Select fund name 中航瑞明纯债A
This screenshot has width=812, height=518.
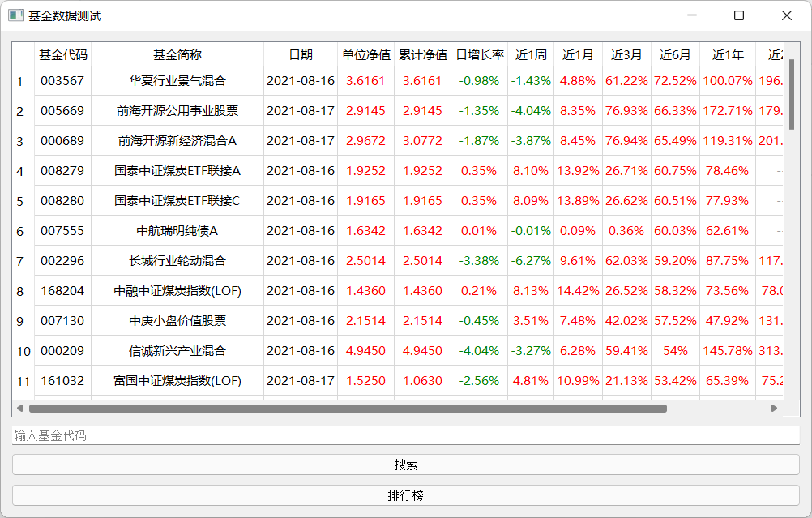pos(177,231)
